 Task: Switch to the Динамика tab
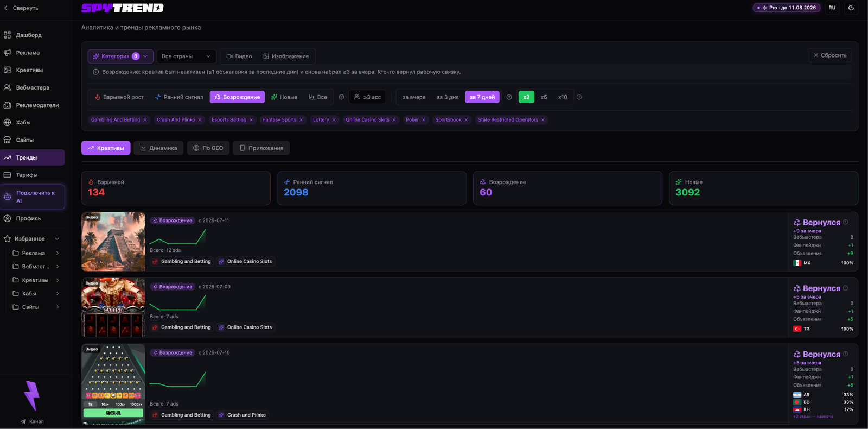click(x=158, y=148)
